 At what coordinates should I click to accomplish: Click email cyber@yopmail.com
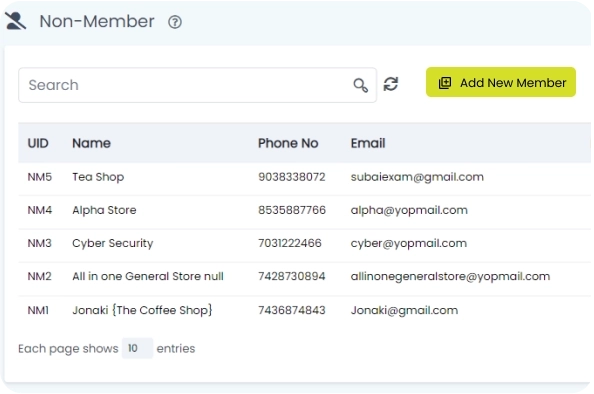[409, 243]
